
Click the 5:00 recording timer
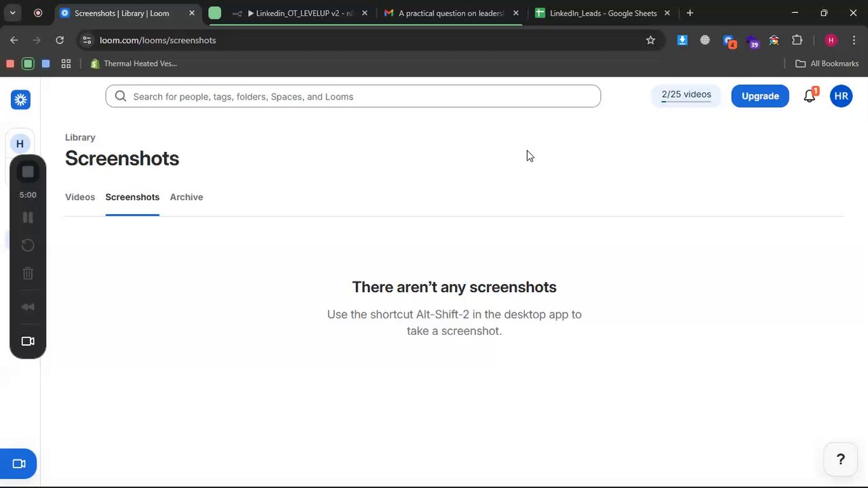(28, 195)
